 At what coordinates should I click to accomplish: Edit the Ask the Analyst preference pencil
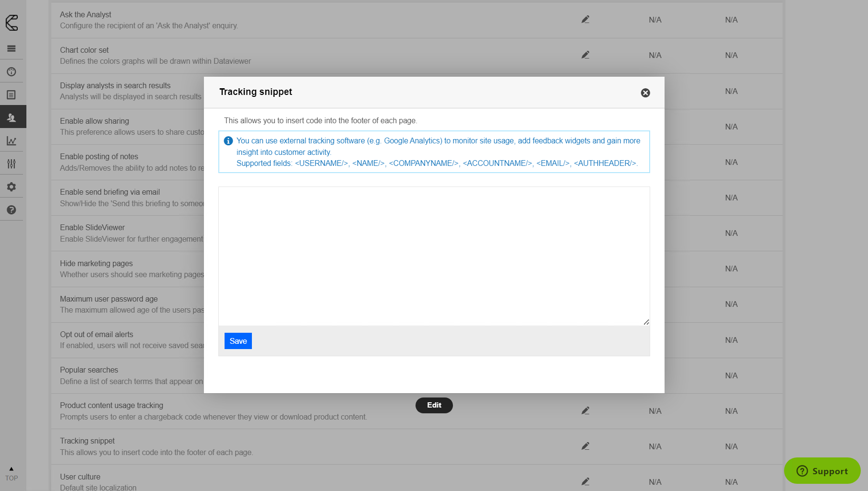(585, 20)
